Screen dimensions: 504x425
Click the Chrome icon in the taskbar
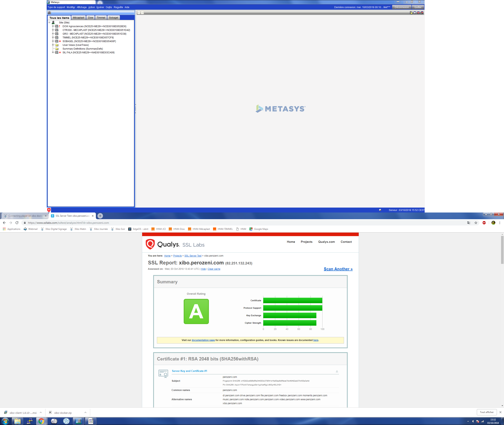[41, 421]
